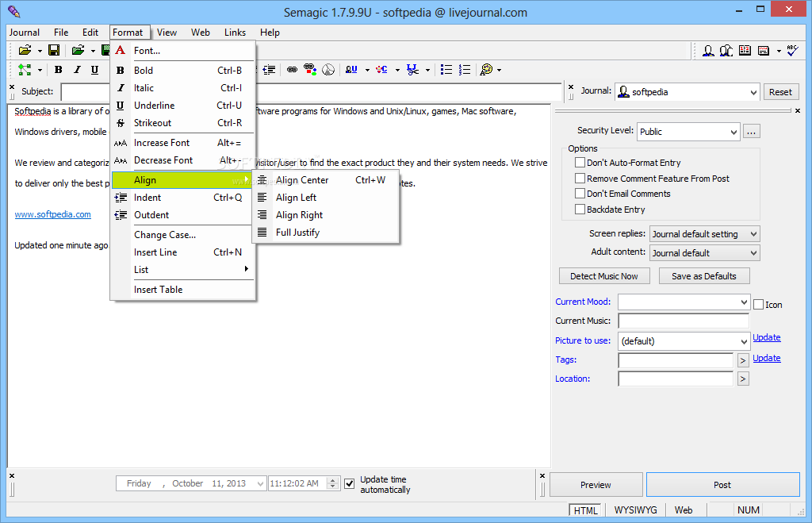Choose Insert Table menu item
The width and height of the screenshot is (812, 523).
pos(183,289)
